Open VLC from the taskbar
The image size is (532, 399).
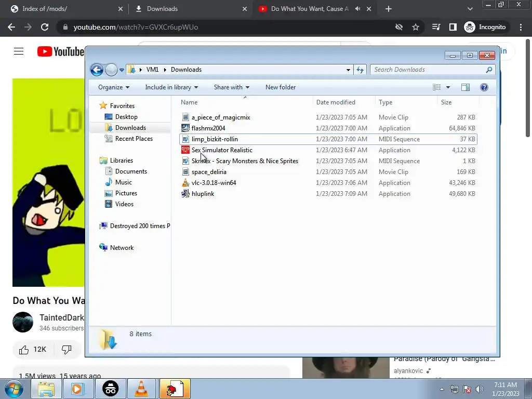[141, 389]
